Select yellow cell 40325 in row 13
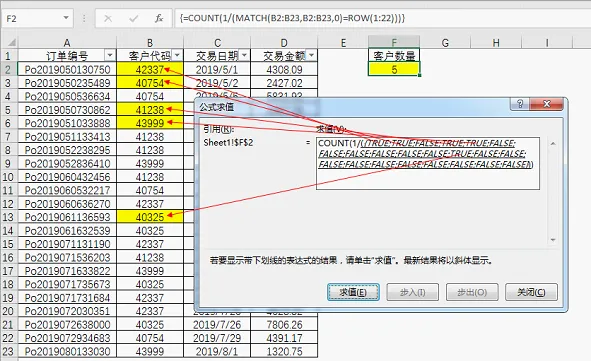591x361 pixels. coord(150,217)
